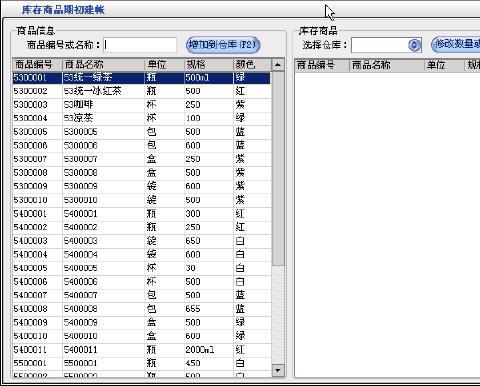The width and height of the screenshot is (480, 386).
Task: Focus the 商品编号或名称 input field
Action: click(x=140, y=45)
